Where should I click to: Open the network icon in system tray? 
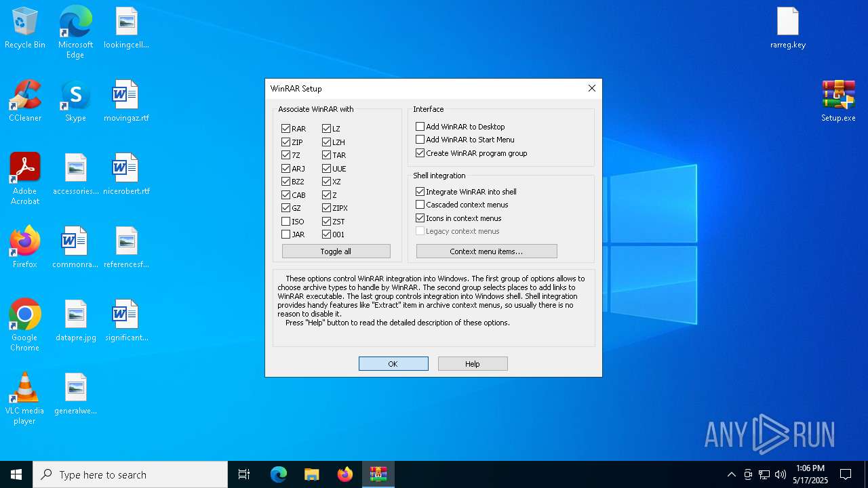pyautogui.click(x=764, y=474)
